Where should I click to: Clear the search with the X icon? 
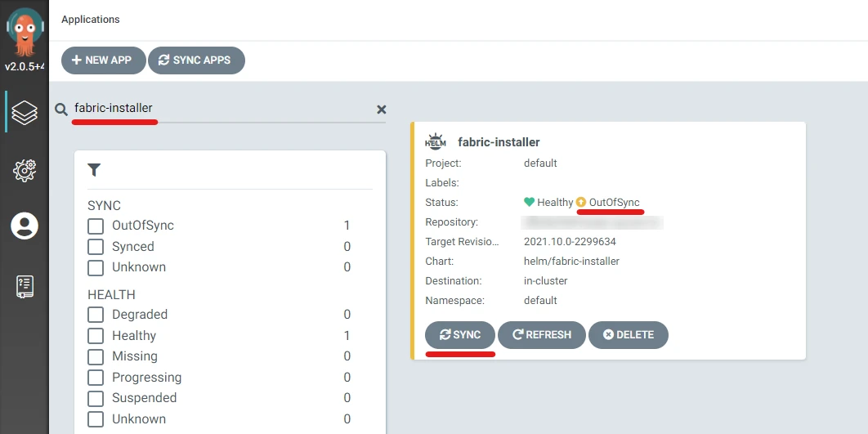coord(382,110)
